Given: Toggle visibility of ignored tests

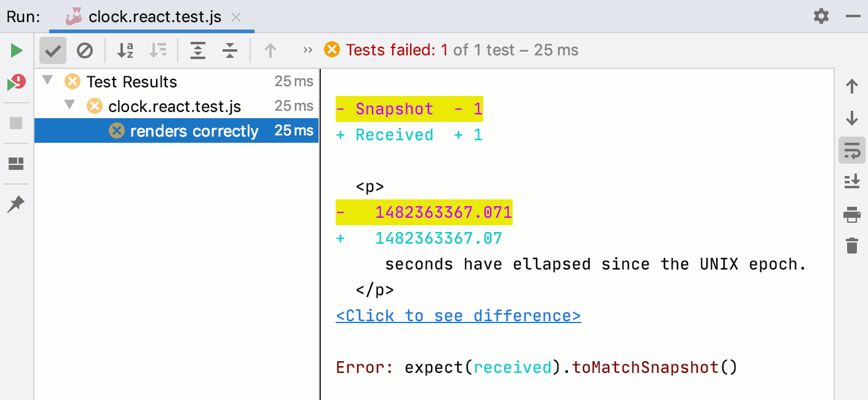Looking at the screenshot, I should tap(85, 50).
